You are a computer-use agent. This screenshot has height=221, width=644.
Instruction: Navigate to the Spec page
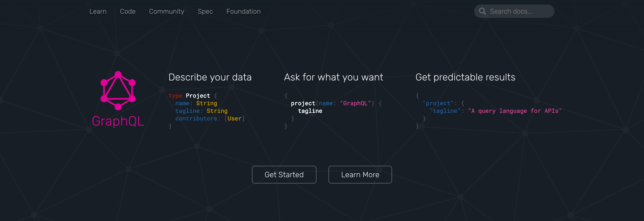tap(205, 11)
